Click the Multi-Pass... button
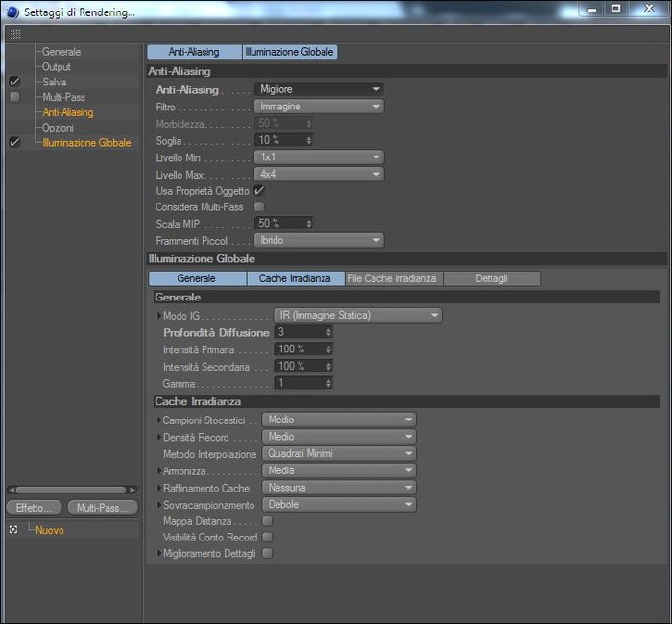 (103, 508)
